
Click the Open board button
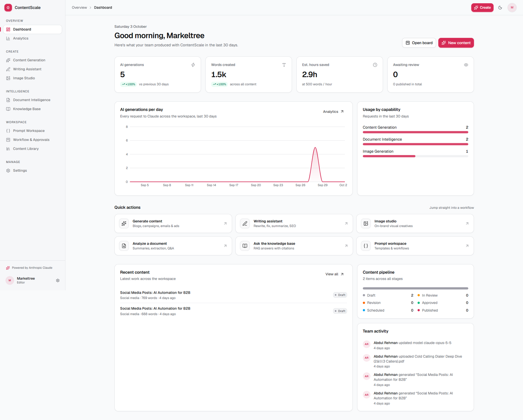tap(419, 43)
